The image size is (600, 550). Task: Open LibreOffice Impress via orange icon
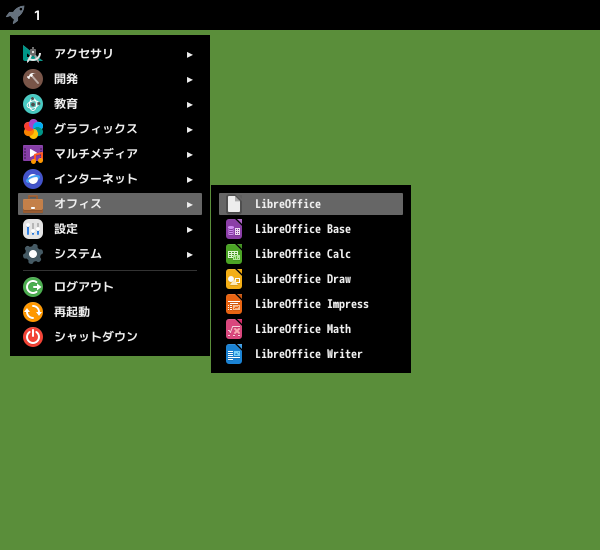[234, 304]
